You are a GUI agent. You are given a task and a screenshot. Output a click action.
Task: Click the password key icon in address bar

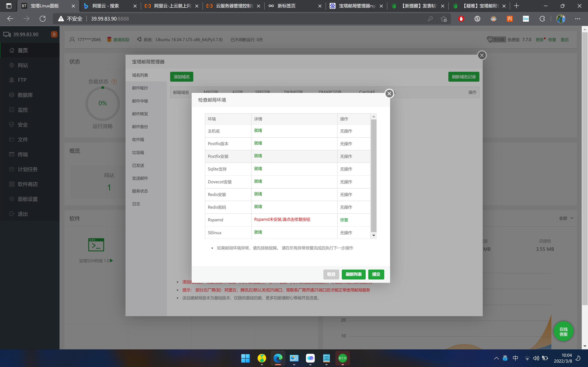[430, 19]
